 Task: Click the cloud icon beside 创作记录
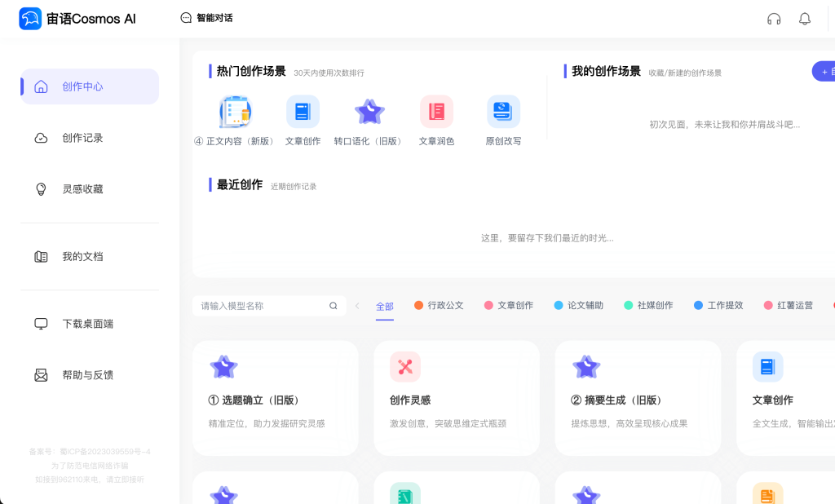click(x=41, y=138)
